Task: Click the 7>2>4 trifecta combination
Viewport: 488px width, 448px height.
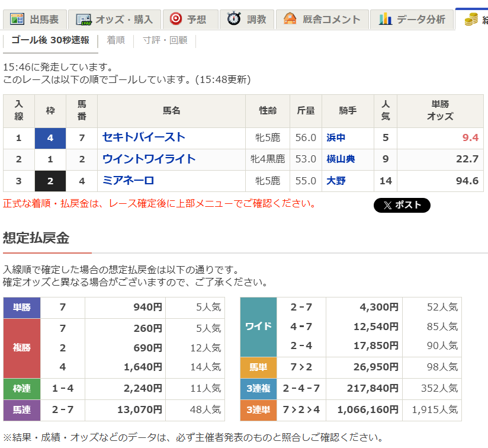Action: pyautogui.click(x=301, y=409)
